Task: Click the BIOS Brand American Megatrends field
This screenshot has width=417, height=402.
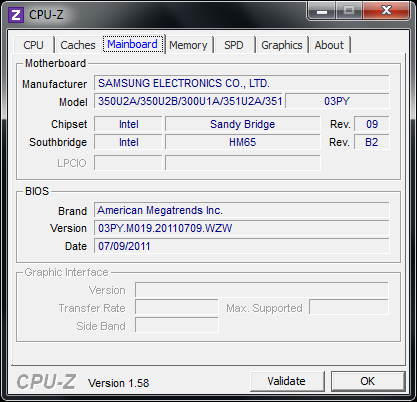Action: pyautogui.click(x=242, y=210)
